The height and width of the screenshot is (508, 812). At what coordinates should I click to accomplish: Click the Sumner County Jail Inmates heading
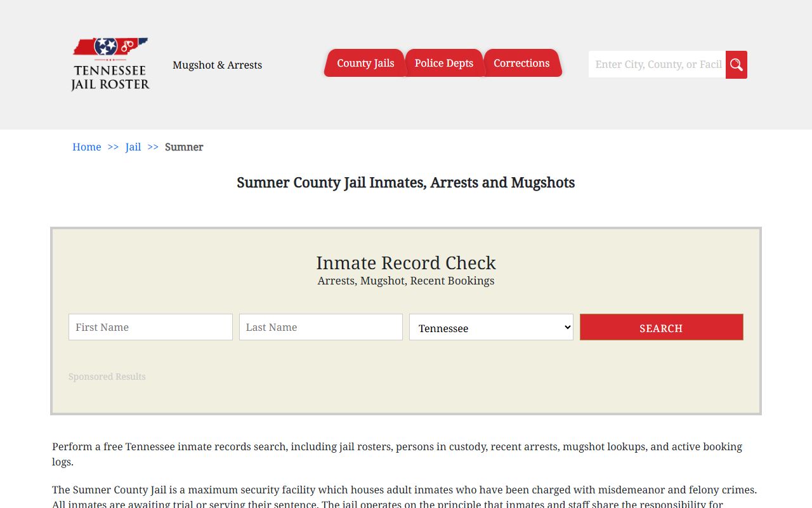point(406,183)
